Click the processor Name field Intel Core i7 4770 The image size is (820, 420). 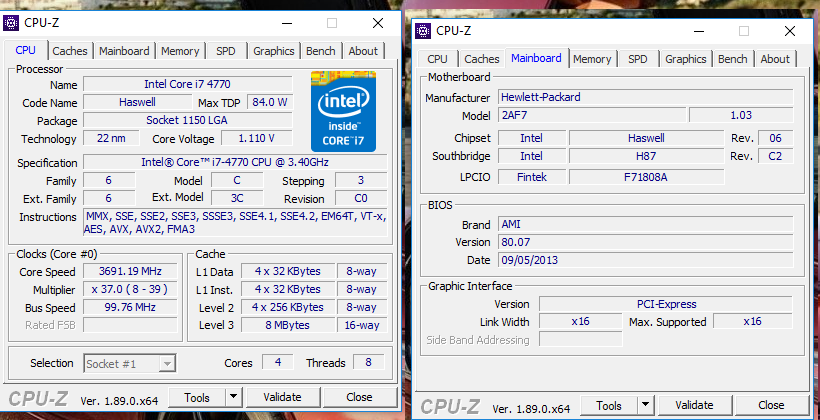[188, 84]
